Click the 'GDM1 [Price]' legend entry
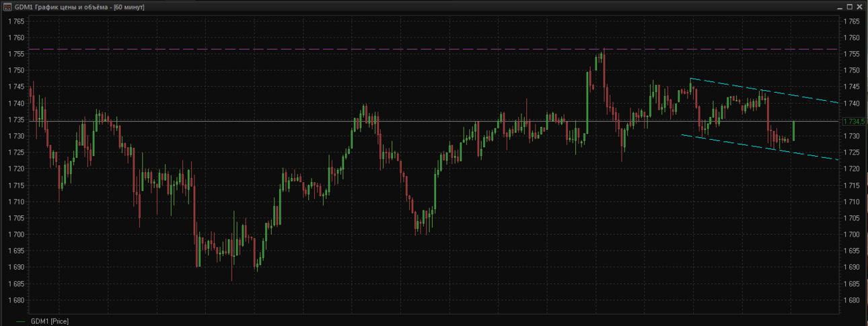 coord(50,321)
